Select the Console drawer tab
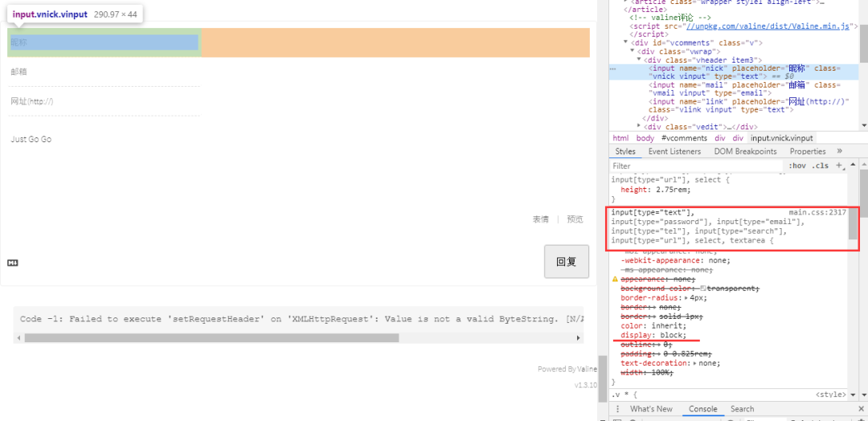 703,409
